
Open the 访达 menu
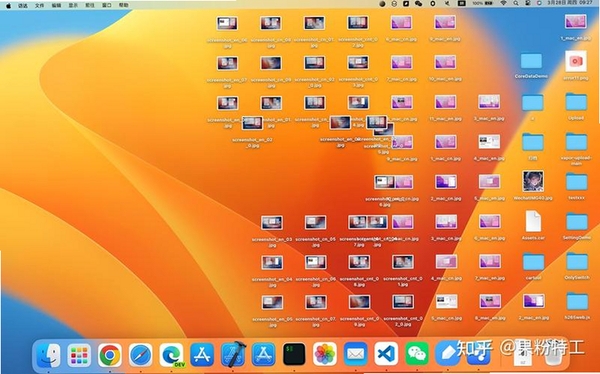point(23,5)
